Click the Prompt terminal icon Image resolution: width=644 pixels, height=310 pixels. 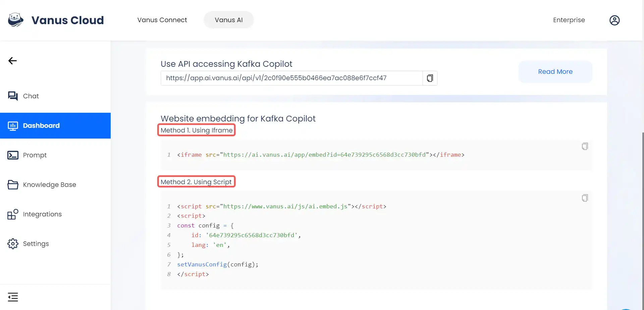click(x=13, y=155)
